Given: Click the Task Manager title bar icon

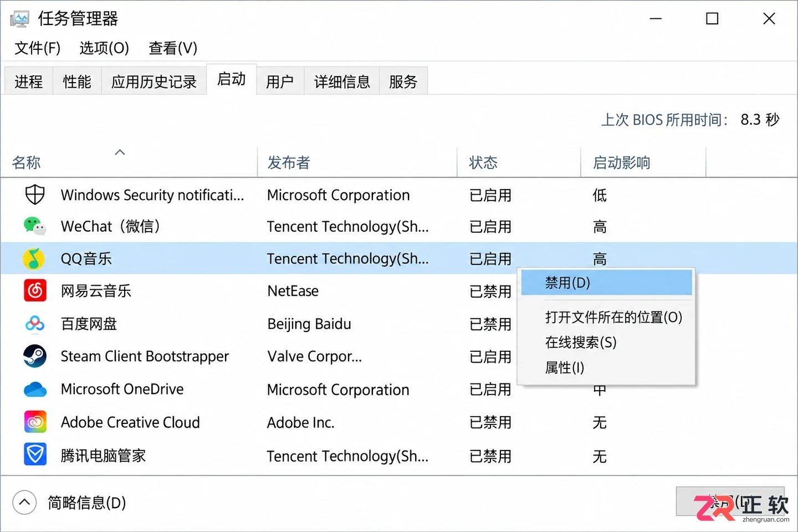Looking at the screenshot, I should (19, 19).
